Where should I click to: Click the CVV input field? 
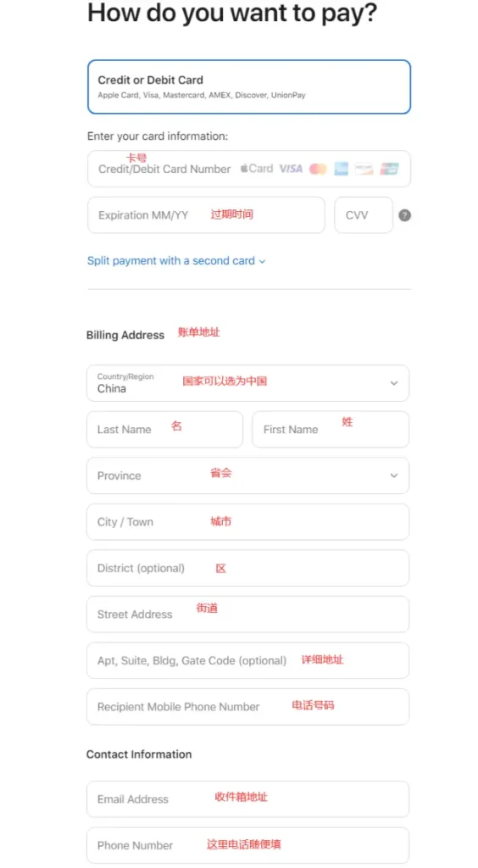pos(364,214)
